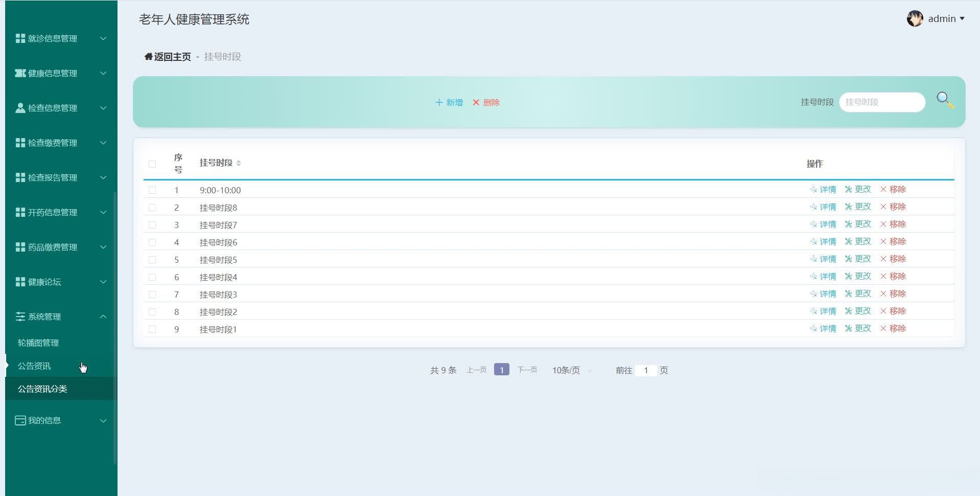Check the box for row 9:00-10:00

click(x=152, y=190)
